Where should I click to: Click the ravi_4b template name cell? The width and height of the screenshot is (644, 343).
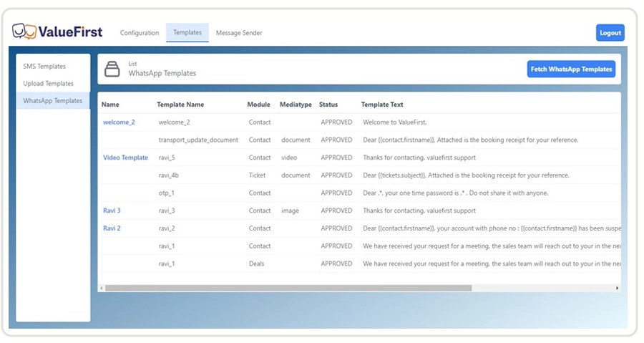168,175
